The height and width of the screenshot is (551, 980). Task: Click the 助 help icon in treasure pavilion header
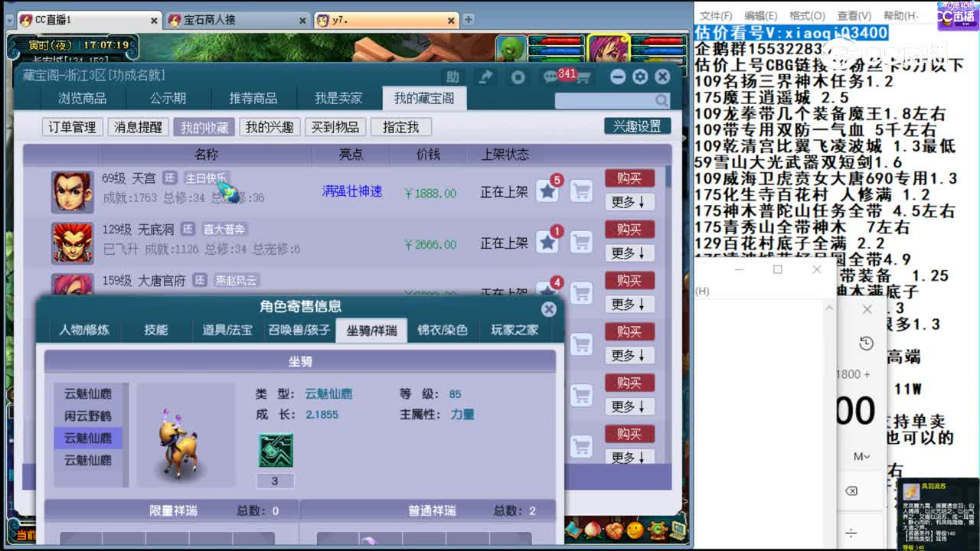click(452, 77)
